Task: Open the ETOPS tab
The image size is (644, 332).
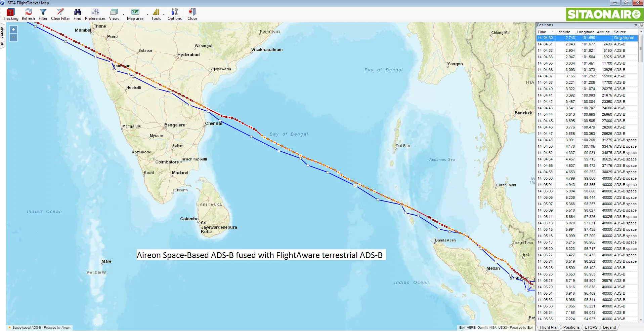Action: 591,327
